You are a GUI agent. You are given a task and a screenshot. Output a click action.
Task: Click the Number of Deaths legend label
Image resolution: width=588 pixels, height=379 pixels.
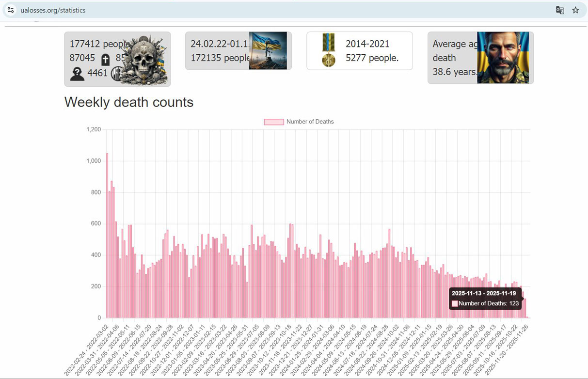[310, 122]
